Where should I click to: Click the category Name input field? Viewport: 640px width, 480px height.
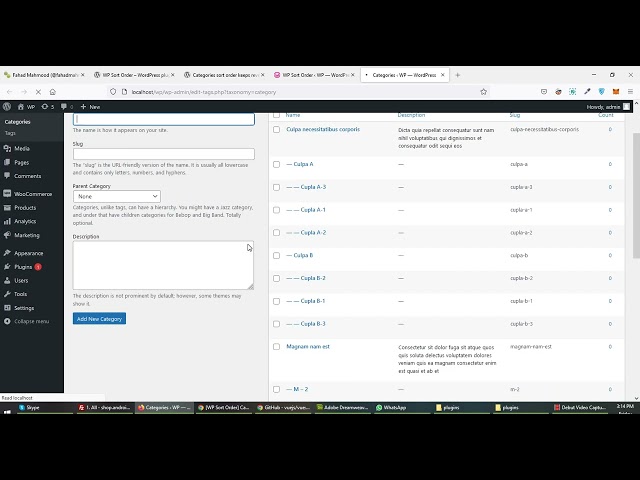164,119
